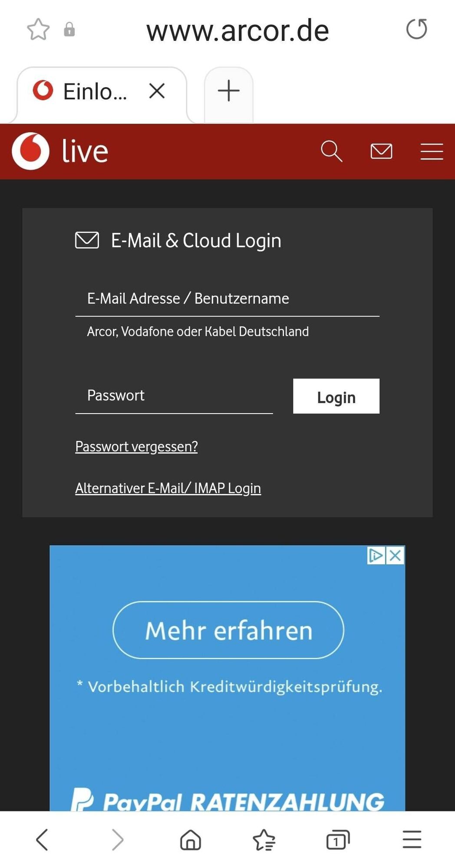Open a new tab with plus button
Viewport: 455px width, 868px height.
[229, 91]
